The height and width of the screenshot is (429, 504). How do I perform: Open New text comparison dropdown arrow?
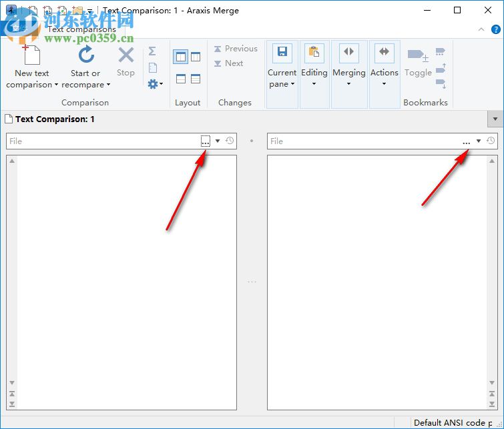(x=56, y=85)
